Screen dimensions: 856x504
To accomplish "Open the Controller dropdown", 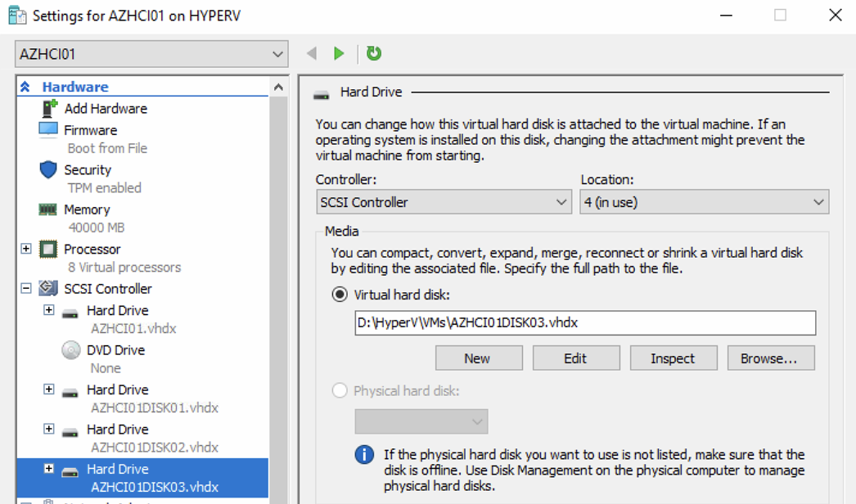I will pos(444,202).
